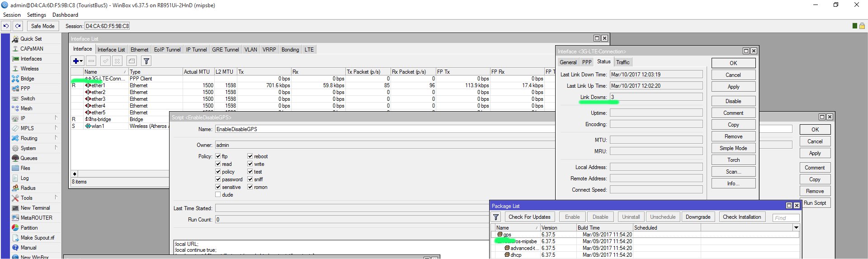Click the Undo arrow icon in toolbar
The width and height of the screenshot is (868, 259).
pos(6,26)
